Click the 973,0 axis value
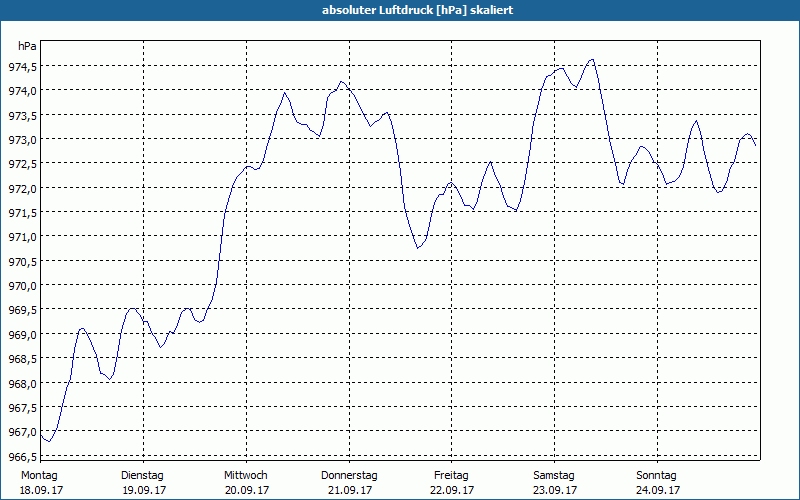 pyautogui.click(x=23, y=139)
